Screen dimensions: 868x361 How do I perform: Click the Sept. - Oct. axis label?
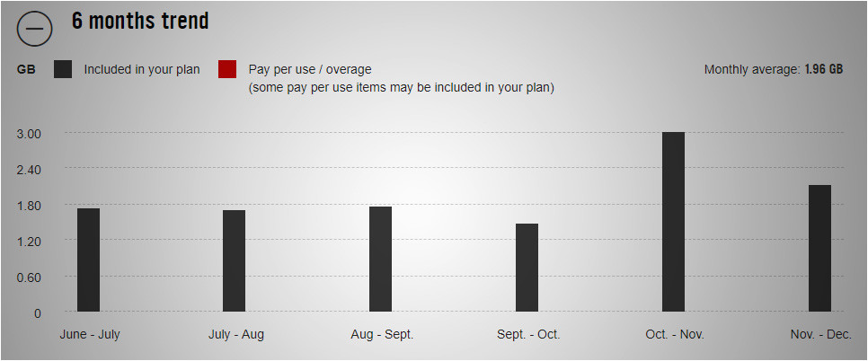coord(528,334)
